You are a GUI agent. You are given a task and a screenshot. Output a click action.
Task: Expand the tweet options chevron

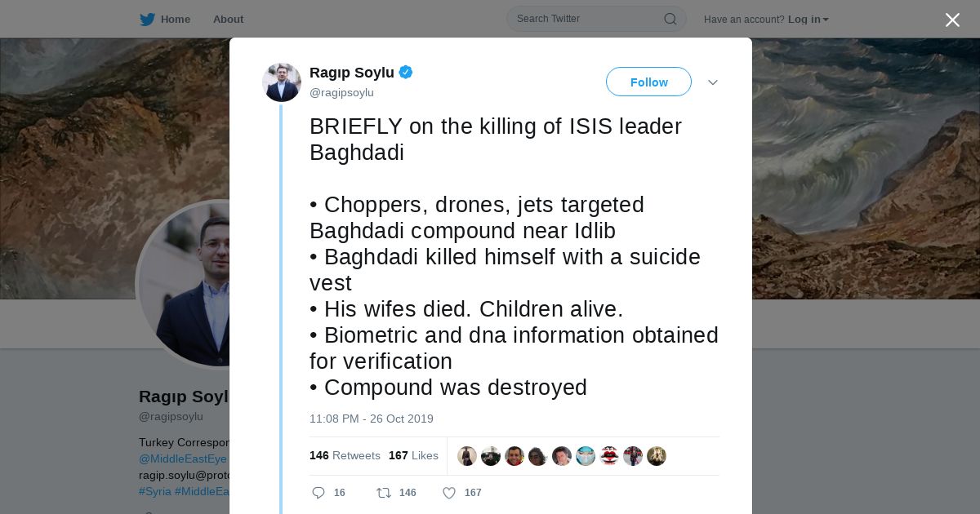coord(712,82)
